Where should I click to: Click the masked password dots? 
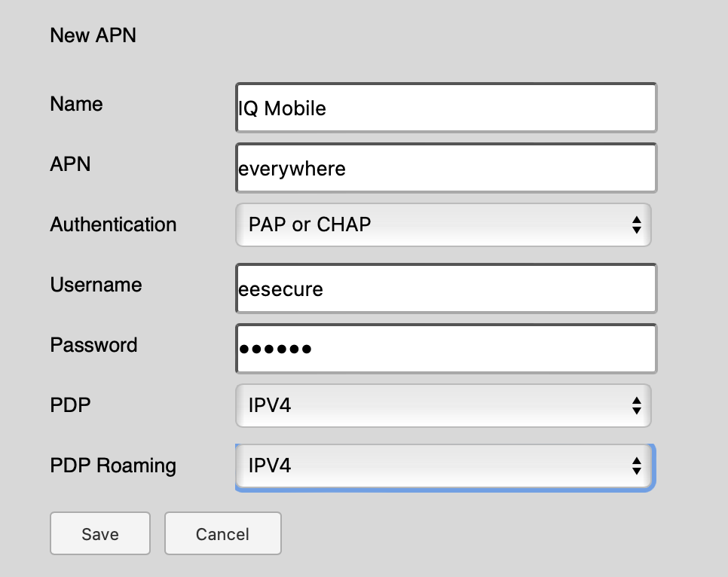[277, 348]
